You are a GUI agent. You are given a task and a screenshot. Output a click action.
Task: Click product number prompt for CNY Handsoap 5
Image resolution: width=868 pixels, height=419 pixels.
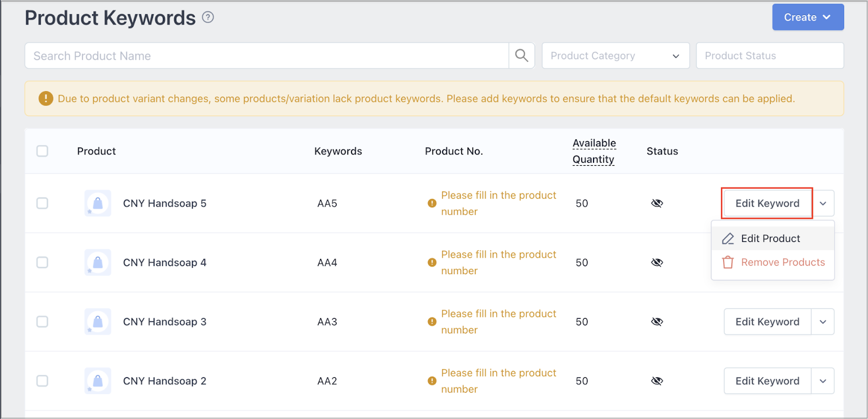499,203
